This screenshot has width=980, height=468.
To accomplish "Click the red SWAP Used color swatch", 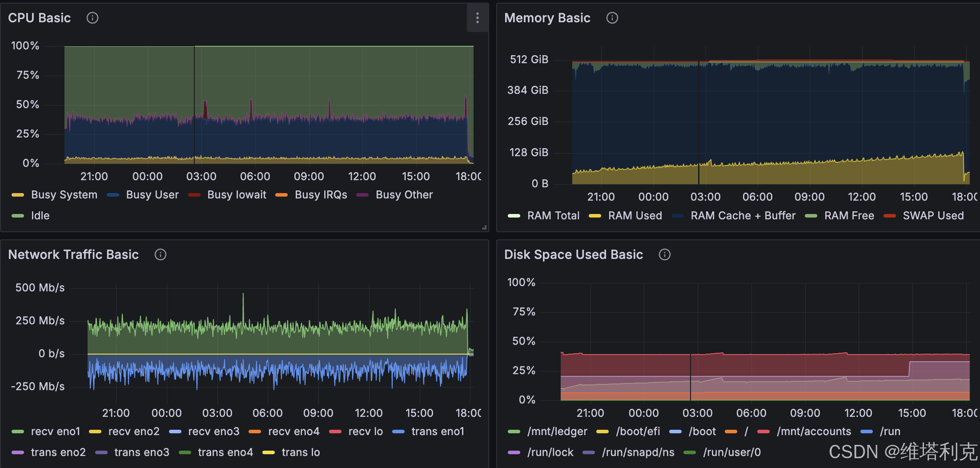I will pyautogui.click(x=890, y=216).
